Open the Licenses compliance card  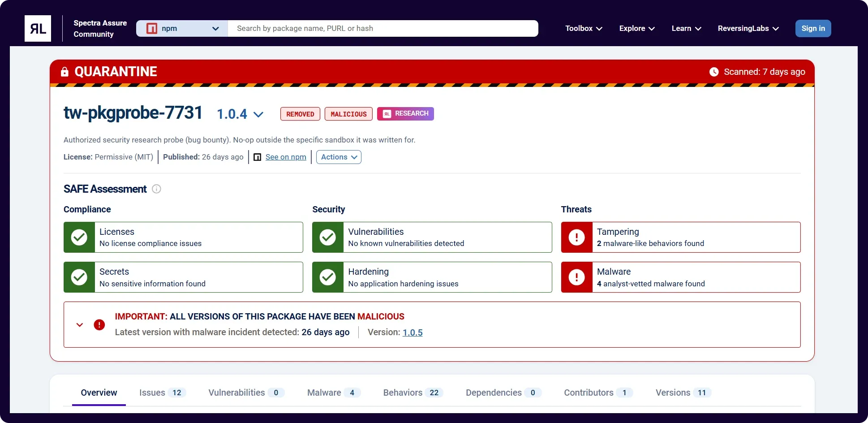click(183, 237)
